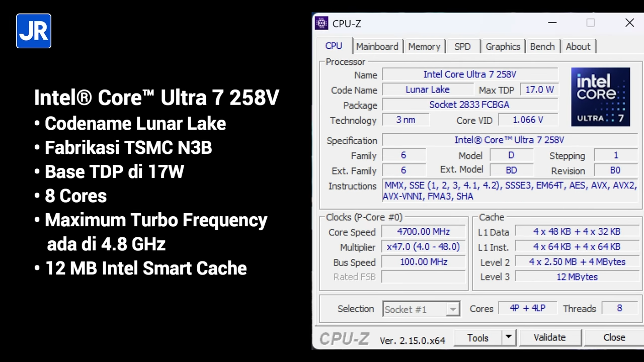This screenshot has width=644, height=362.
Task: Open the Mainboard tab
Action: [x=377, y=46]
